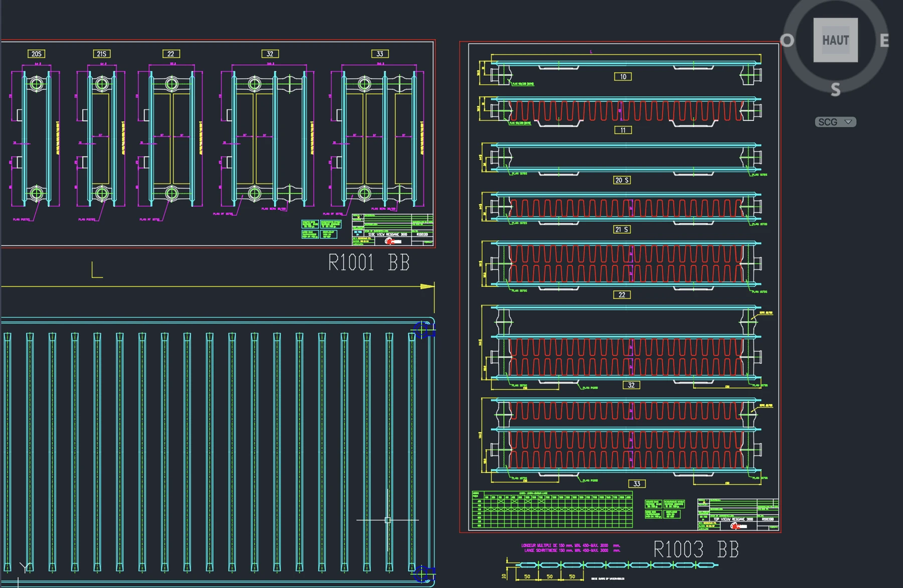Select the magenta LONGEUR MULTIPLE note text
Viewport: 903px width, 588px height.
pos(571,548)
